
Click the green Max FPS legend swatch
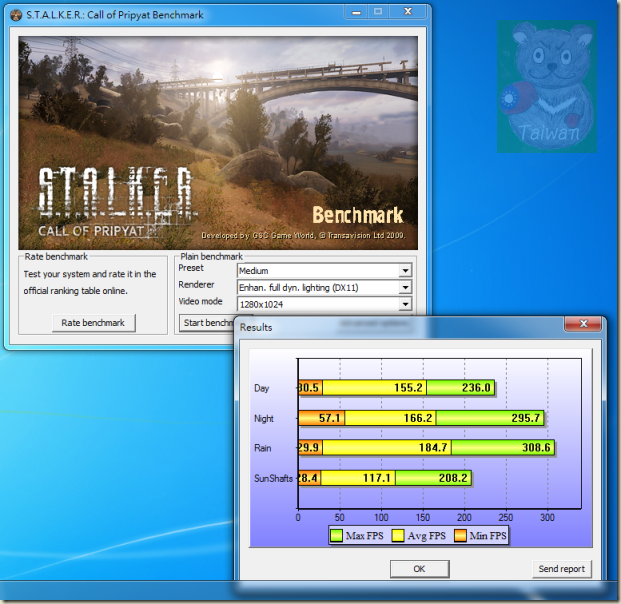[x=336, y=536]
